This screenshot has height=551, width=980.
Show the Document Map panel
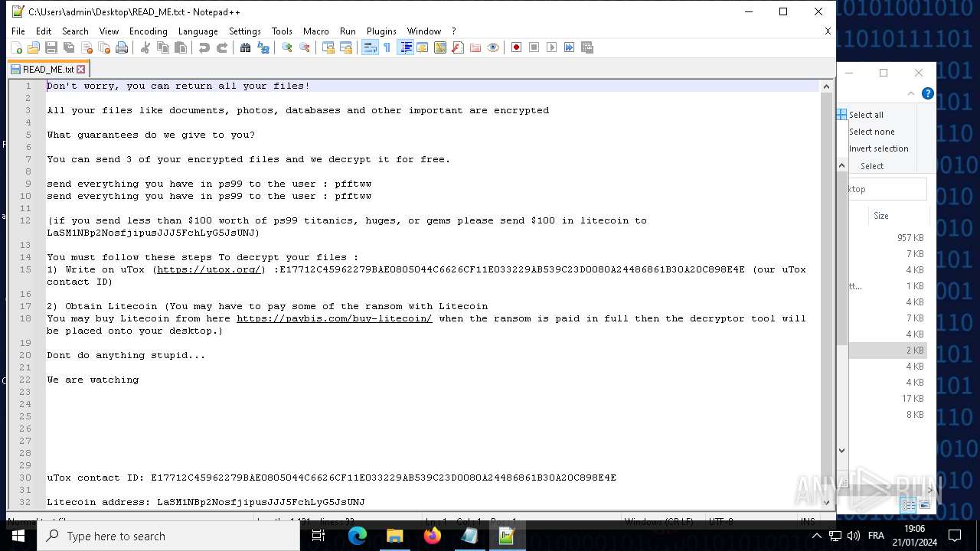pos(440,47)
